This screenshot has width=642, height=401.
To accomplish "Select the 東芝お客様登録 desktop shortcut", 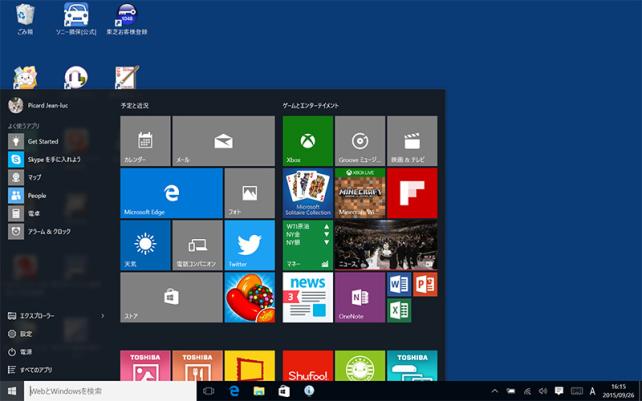I will [x=127, y=19].
